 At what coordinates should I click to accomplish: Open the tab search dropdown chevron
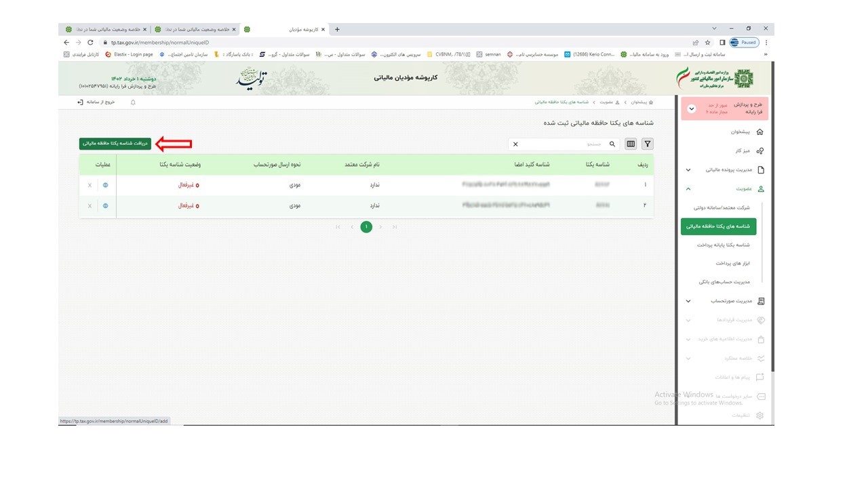[x=715, y=28]
